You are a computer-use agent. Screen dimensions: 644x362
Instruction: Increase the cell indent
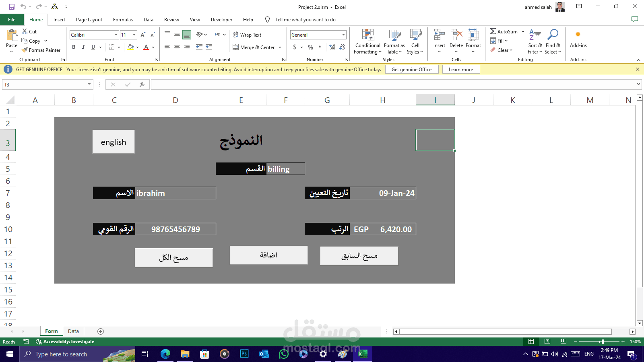[209, 47]
